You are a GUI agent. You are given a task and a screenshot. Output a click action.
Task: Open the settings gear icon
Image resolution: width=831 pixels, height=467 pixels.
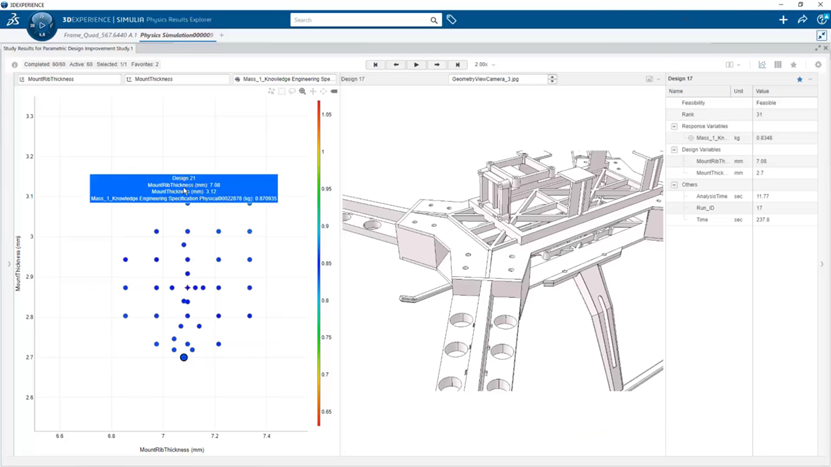click(x=818, y=65)
